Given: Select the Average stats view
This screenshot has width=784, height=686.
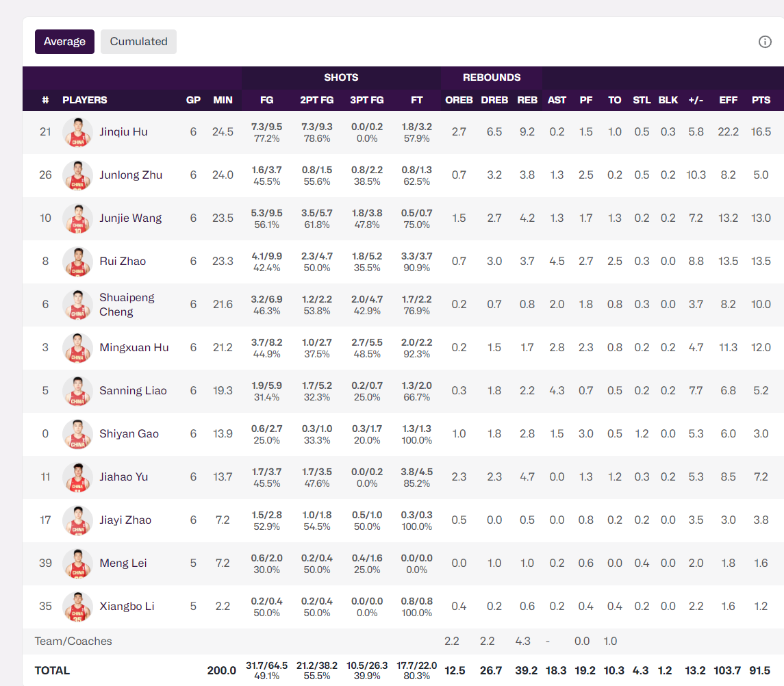Looking at the screenshot, I should (x=64, y=42).
